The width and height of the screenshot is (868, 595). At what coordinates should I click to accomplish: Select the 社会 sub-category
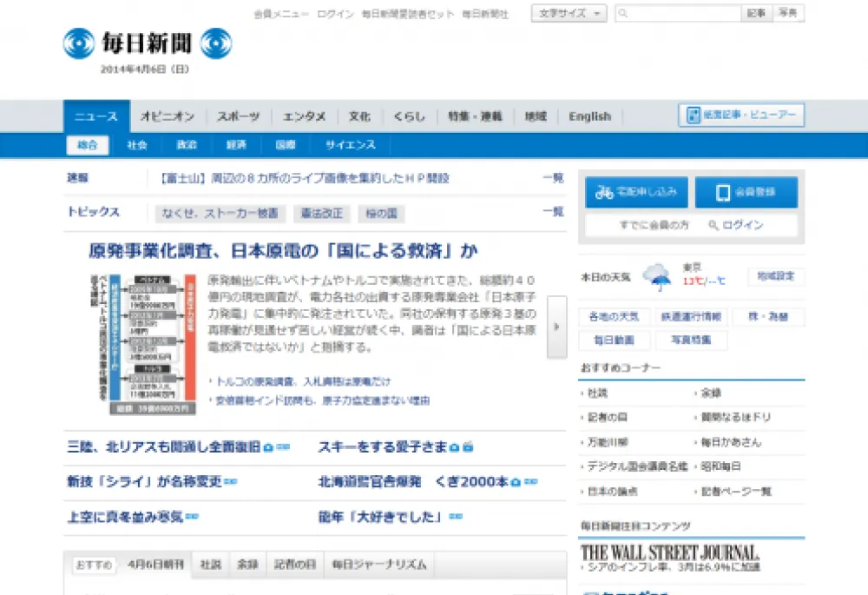point(137,145)
